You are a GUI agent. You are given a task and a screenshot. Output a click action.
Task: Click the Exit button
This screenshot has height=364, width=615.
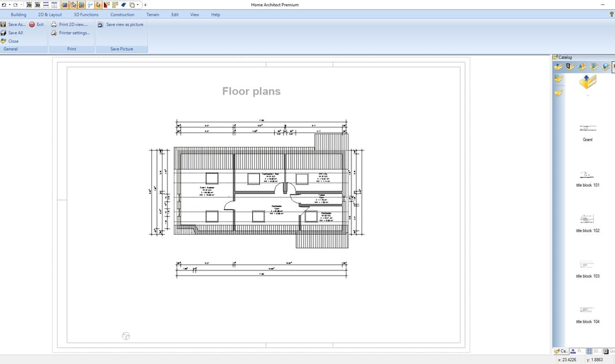[x=36, y=24]
